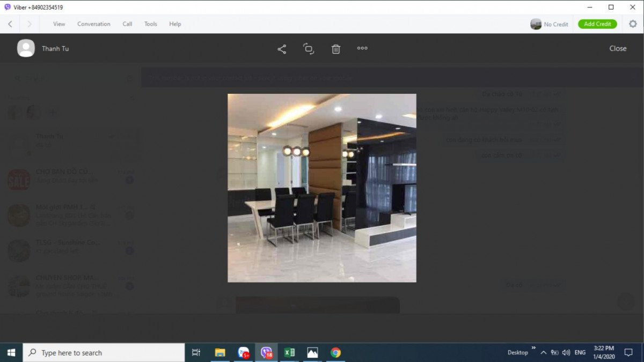Image resolution: width=644 pixels, height=362 pixels.
Task: Rotate the image using the rotate icon
Action: [x=309, y=49]
